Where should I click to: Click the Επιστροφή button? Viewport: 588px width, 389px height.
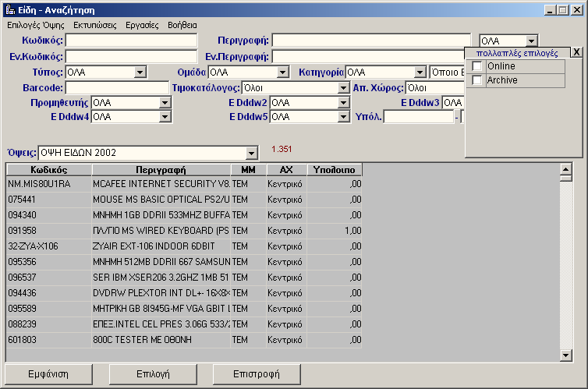click(257, 374)
